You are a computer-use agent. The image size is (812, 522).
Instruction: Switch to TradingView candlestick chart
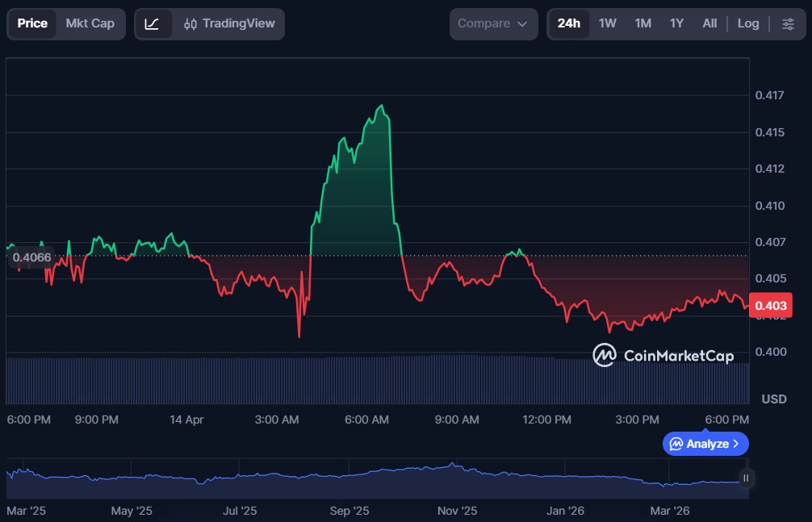(x=229, y=23)
